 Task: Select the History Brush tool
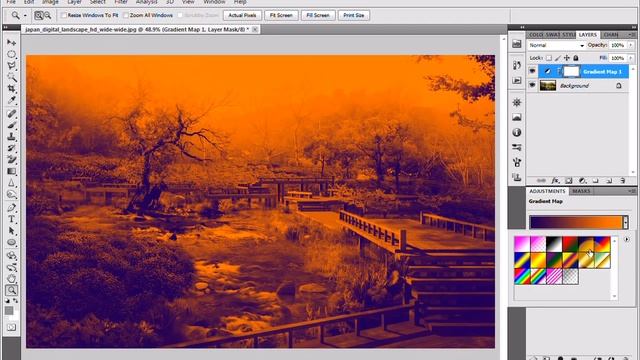pyautogui.click(x=11, y=148)
